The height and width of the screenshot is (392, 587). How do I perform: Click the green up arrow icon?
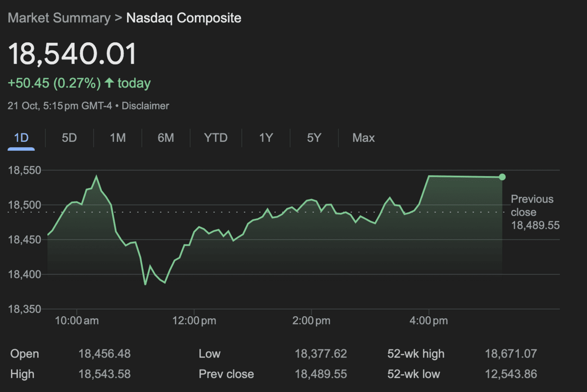point(109,83)
